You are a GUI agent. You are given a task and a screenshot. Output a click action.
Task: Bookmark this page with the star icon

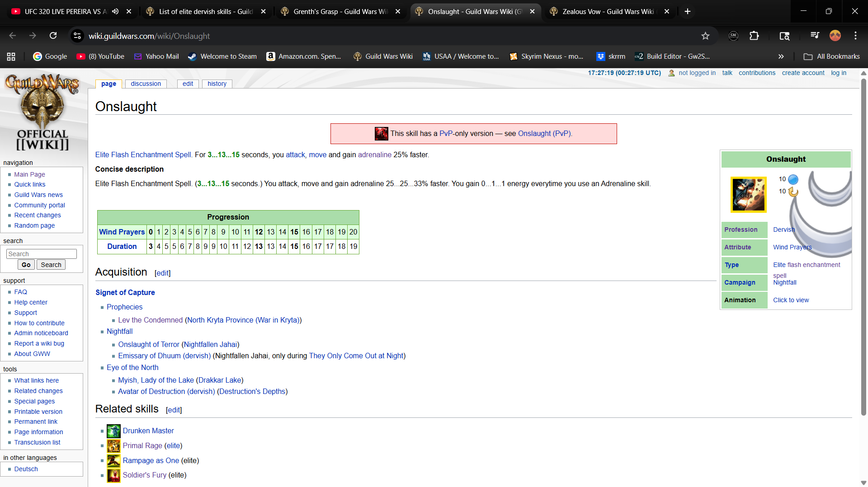coord(705,36)
